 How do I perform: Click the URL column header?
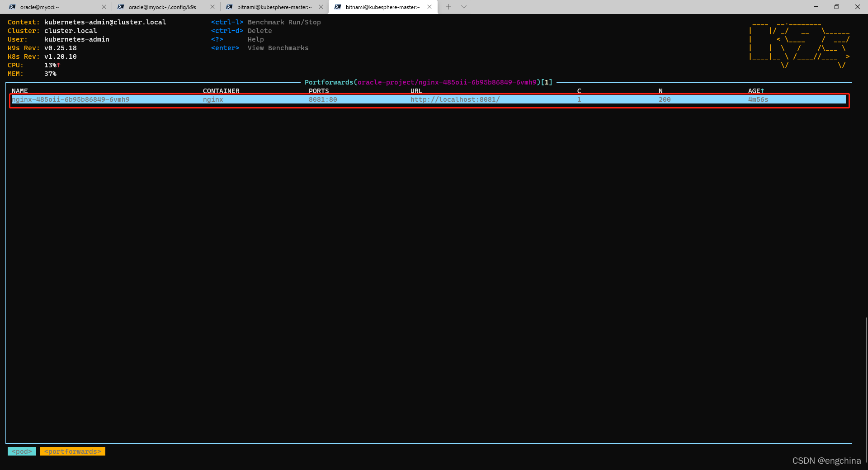[x=416, y=91]
